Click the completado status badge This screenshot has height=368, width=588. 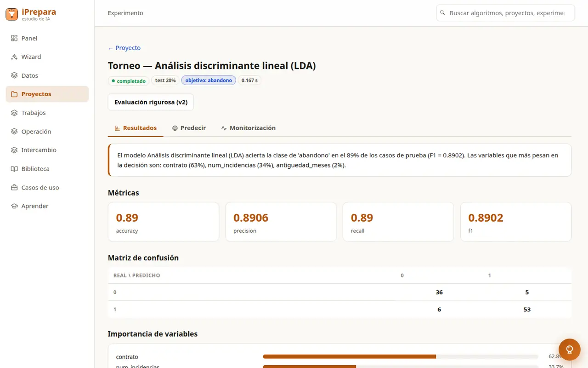[129, 81]
